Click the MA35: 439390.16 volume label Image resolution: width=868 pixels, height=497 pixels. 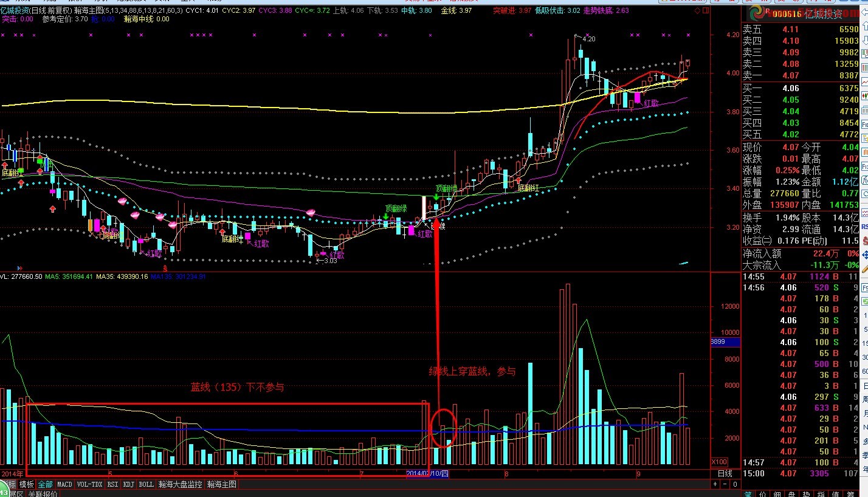[123, 276]
